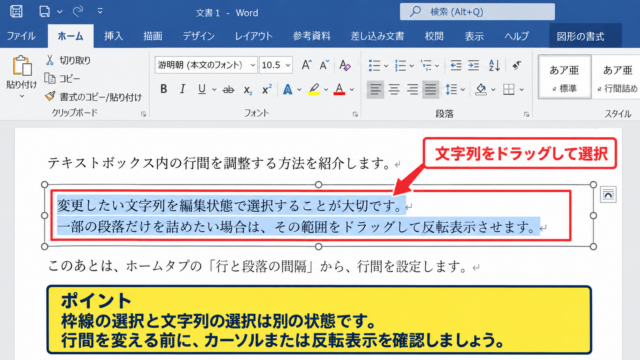Image resolution: width=640 pixels, height=360 pixels.
Task: Open font color dropdown arrow
Action: [352, 90]
